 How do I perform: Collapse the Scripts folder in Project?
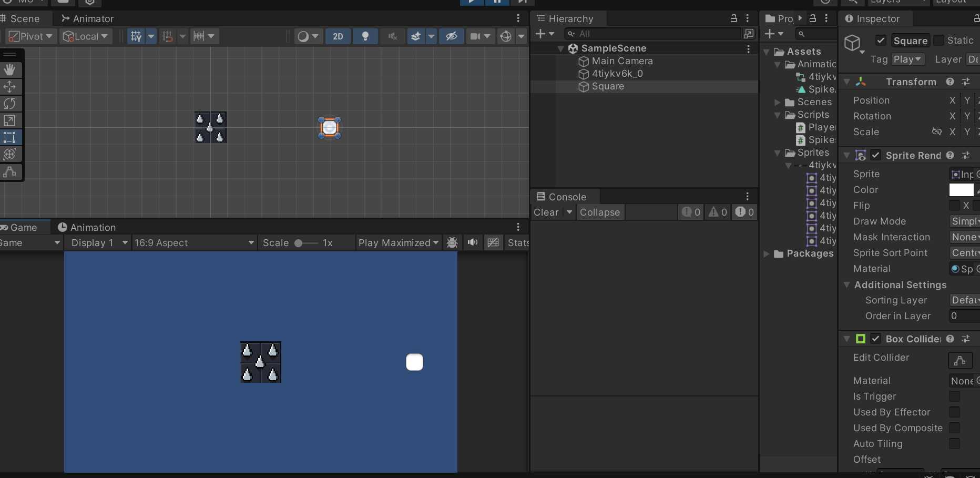778,115
